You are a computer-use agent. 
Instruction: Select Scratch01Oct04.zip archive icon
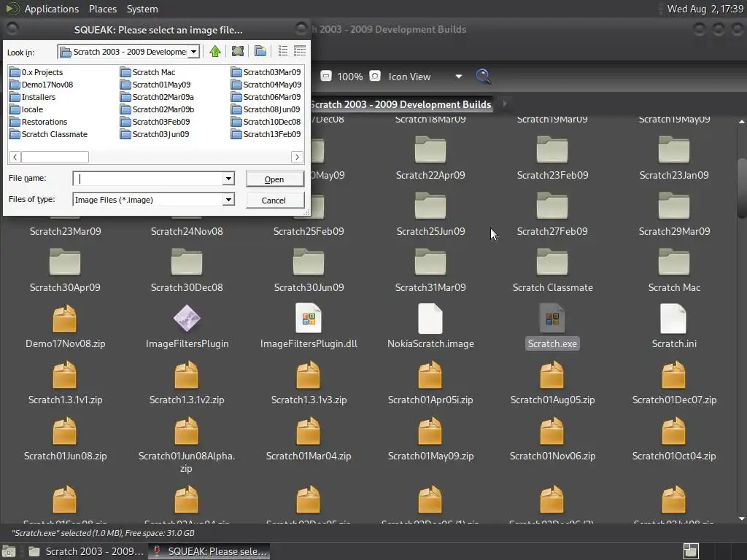tap(673, 431)
